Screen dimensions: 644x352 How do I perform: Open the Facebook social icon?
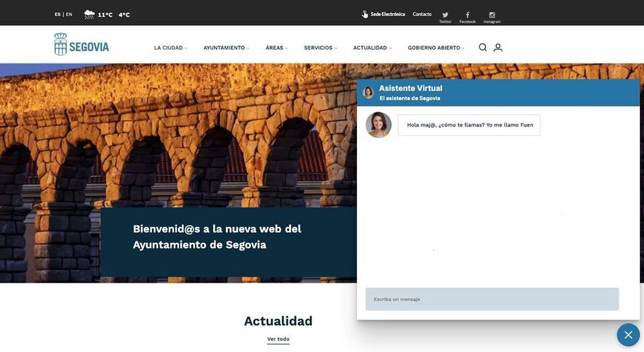pyautogui.click(x=467, y=15)
